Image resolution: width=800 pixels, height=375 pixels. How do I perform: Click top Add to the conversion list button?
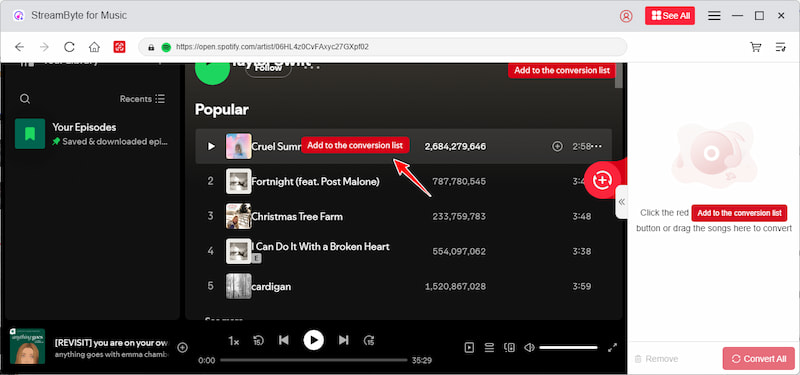pos(562,70)
